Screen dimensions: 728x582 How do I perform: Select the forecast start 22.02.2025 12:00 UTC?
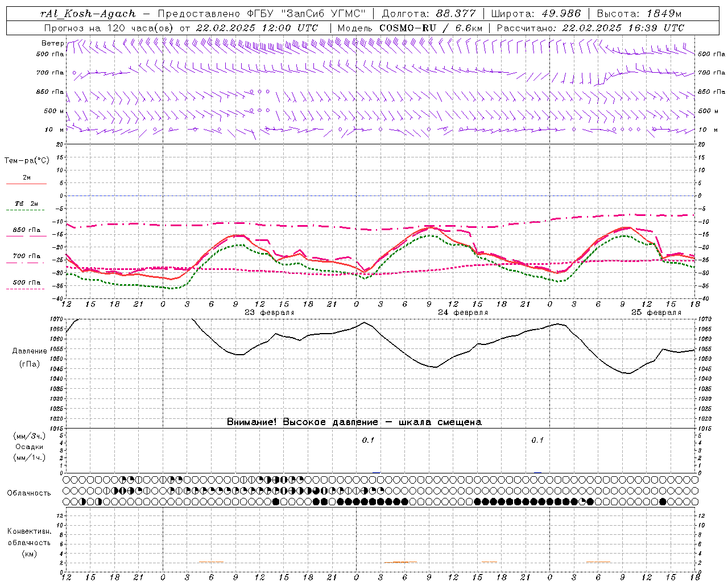(x=257, y=28)
